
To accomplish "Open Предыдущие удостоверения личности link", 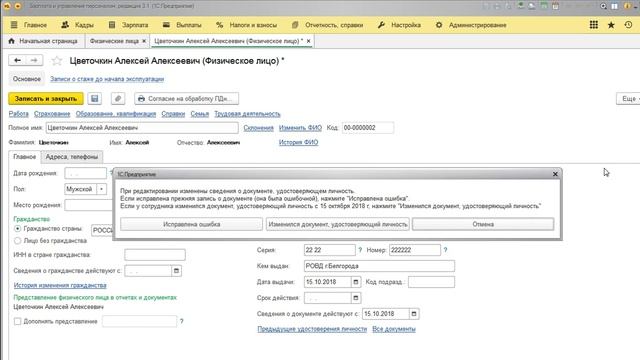I will 312,329.
